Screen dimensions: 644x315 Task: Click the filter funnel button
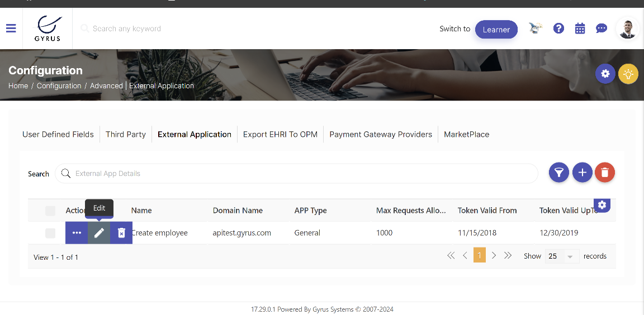tap(559, 173)
